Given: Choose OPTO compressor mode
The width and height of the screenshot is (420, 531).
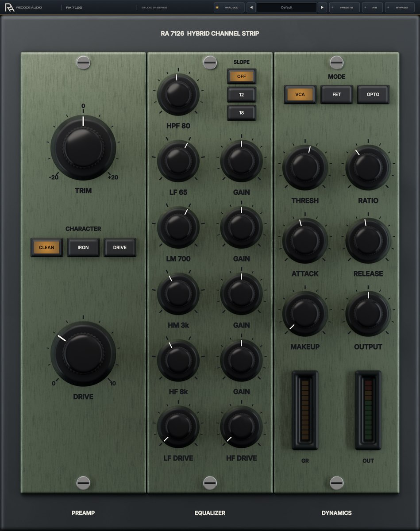Looking at the screenshot, I should pyautogui.click(x=374, y=94).
